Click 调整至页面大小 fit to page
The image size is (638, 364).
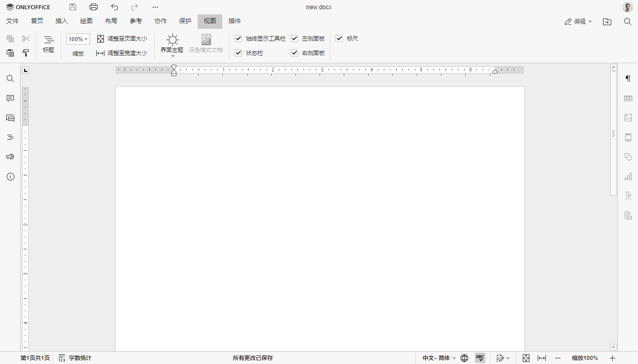[122, 39]
